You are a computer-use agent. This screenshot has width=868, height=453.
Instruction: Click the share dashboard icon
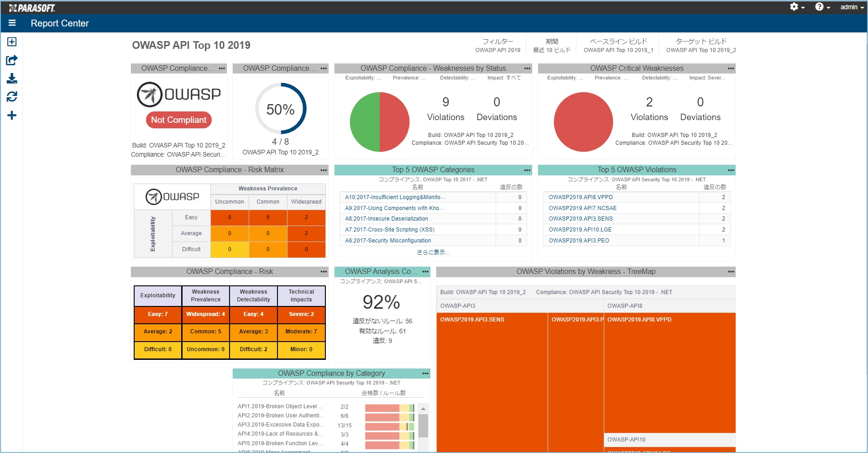tap(12, 60)
